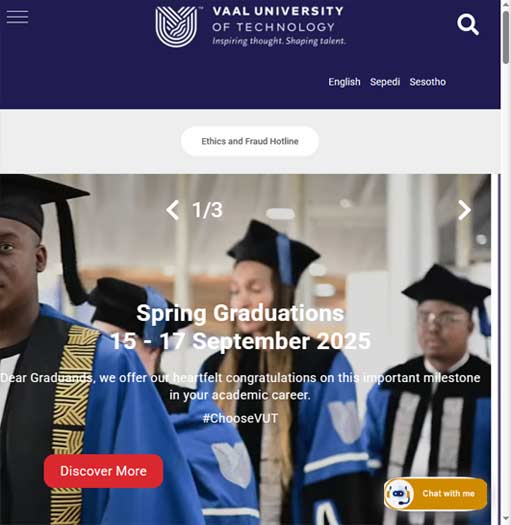
Task: Go to previous slide with left chevron
Action: 173,210
